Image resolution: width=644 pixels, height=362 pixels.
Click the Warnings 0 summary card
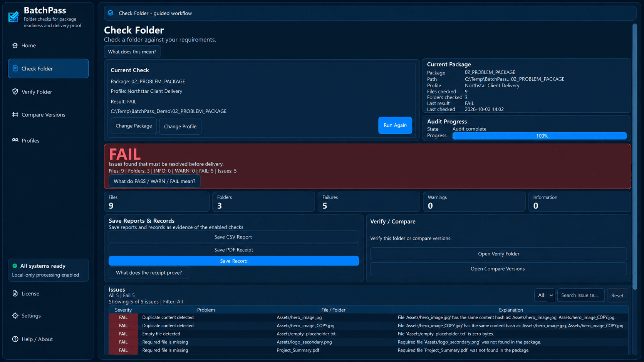[x=474, y=202]
